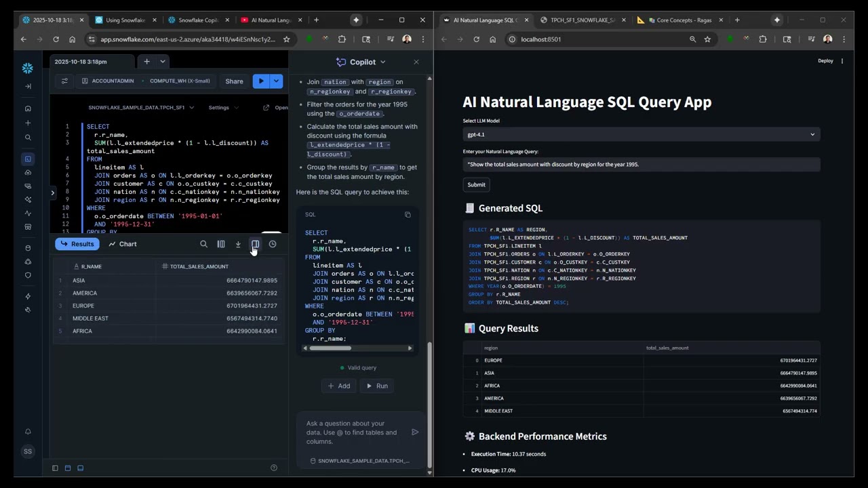868x488 pixels.
Task: Click Submit in the SQL Query App
Action: point(476,184)
